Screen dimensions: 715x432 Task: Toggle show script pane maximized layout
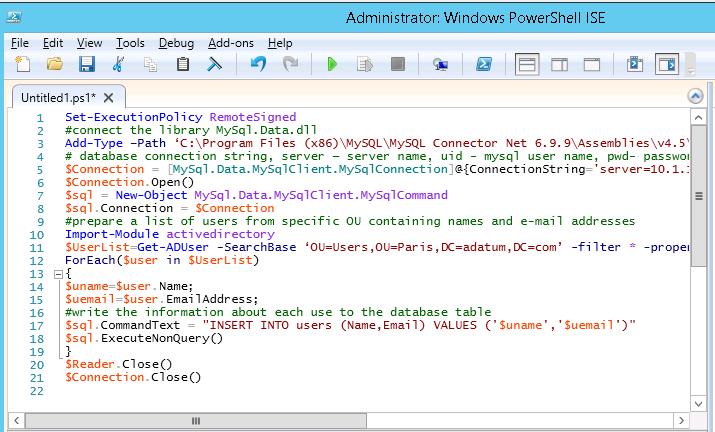pos(591,65)
